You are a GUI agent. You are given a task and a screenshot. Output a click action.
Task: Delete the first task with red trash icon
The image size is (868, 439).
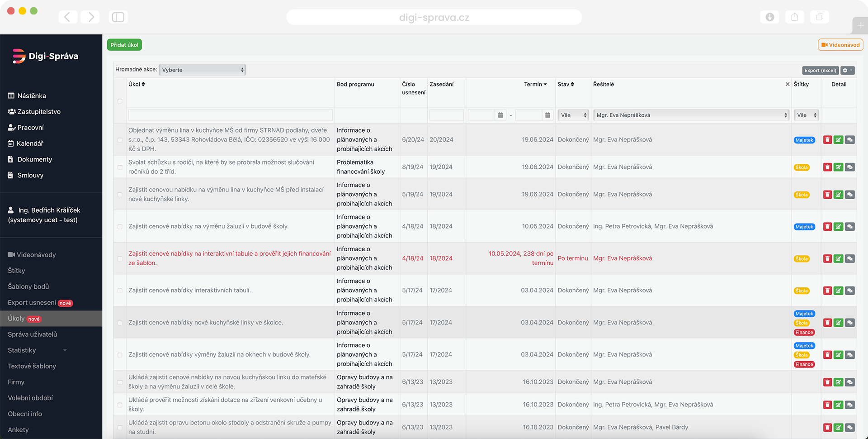(827, 140)
